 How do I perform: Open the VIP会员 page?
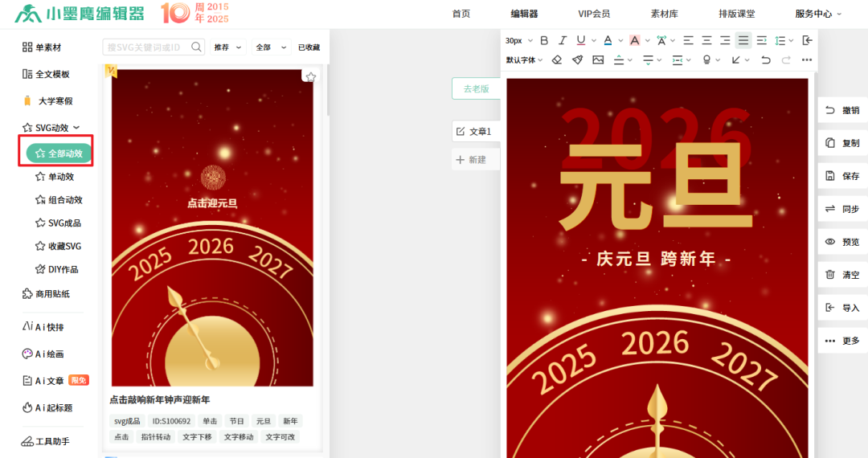click(594, 14)
